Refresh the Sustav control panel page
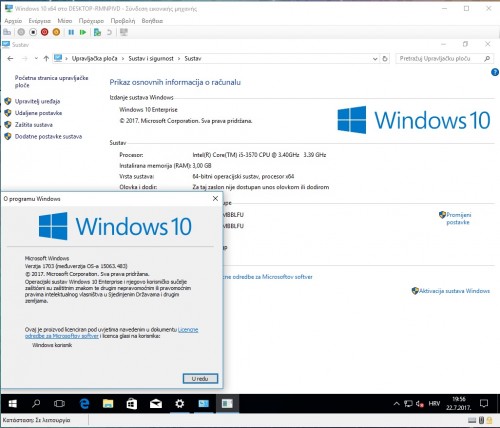This screenshot has height=428, width=500. pos(385,59)
